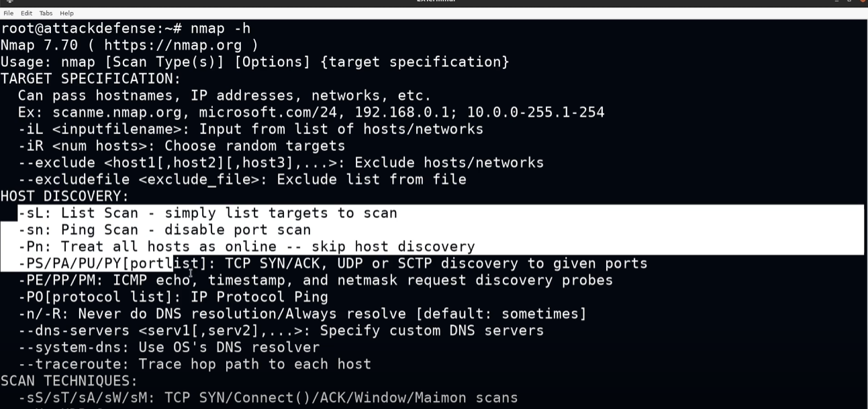The width and height of the screenshot is (868, 409).
Task: Open the Edit menu
Action: 26,13
